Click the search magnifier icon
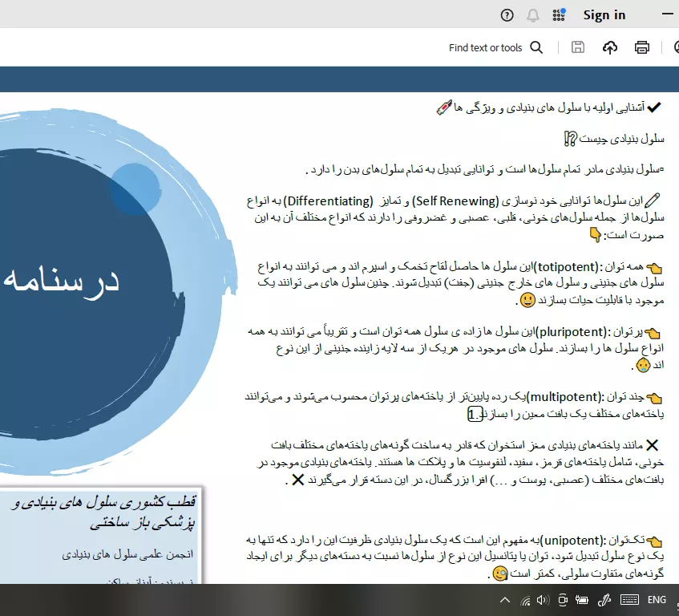Image resolution: width=679 pixels, height=616 pixels. coord(536,48)
